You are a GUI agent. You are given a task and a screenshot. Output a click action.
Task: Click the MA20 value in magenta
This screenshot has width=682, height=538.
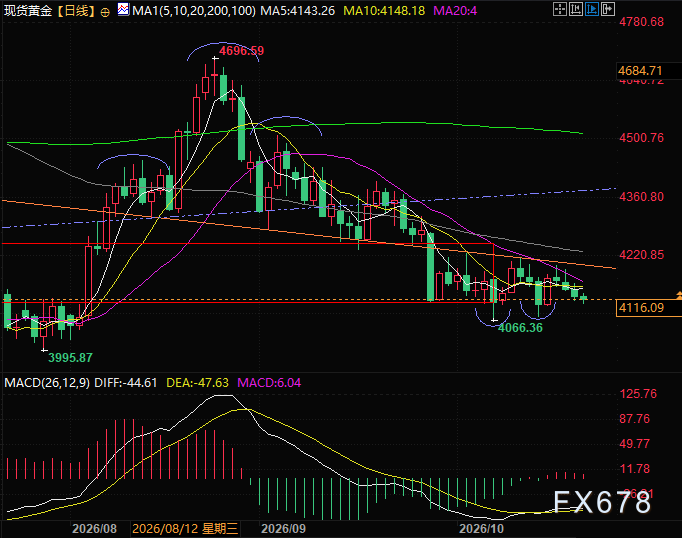click(x=455, y=10)
